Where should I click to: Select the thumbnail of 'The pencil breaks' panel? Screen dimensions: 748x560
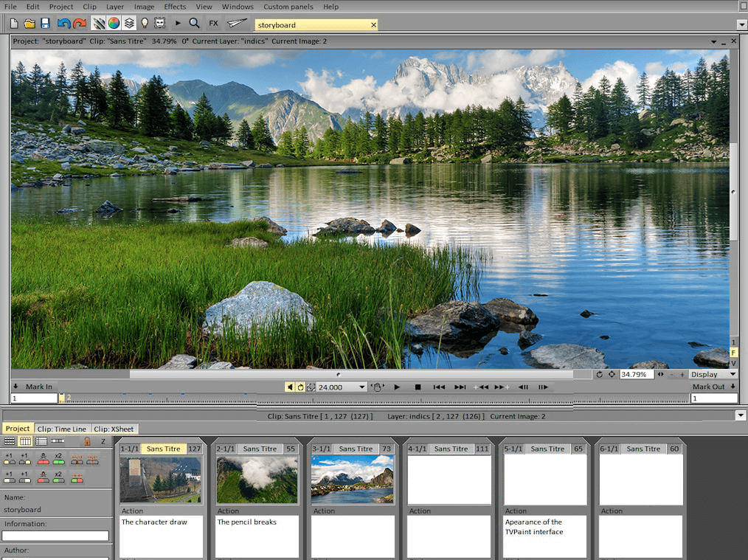pyautogui.click(x=257, y=480)
